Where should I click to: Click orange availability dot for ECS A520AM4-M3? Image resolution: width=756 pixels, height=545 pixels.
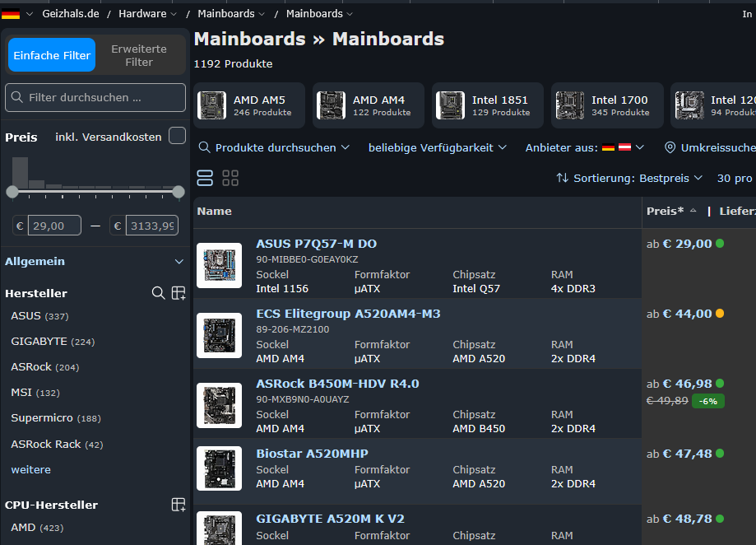tap(720, 314)
